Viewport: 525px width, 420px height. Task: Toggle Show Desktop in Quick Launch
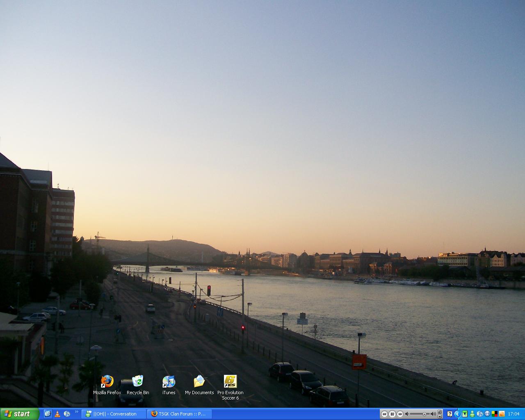[x=48, y=414]
